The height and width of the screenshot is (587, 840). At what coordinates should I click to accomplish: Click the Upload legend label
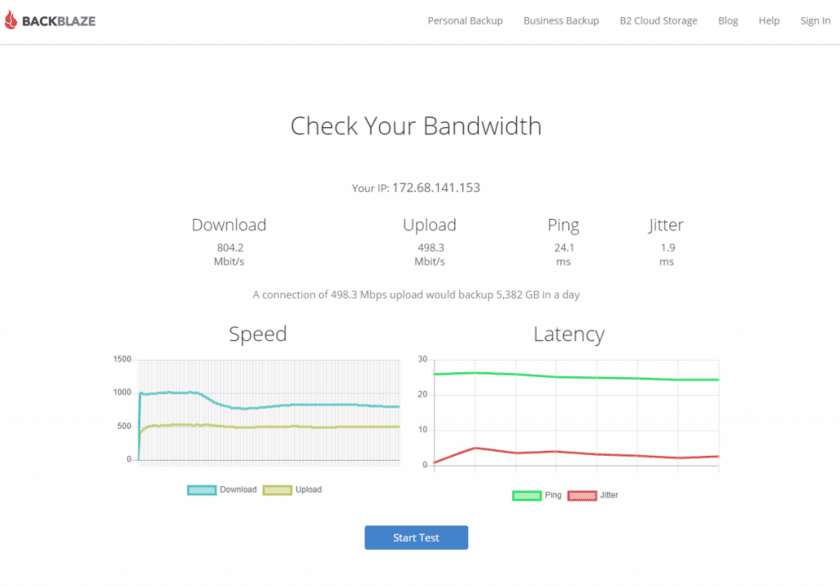pos(309,490)
